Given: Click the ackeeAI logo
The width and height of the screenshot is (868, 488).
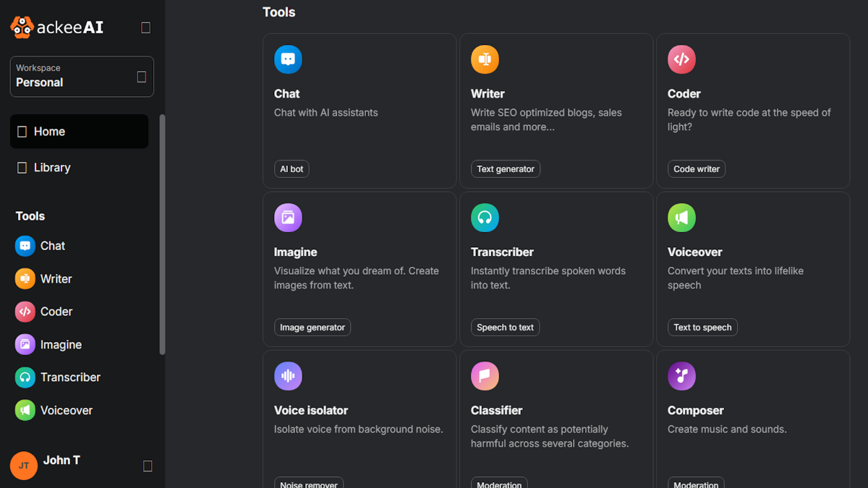Looking at the screenshot, I should coord(57,27).
